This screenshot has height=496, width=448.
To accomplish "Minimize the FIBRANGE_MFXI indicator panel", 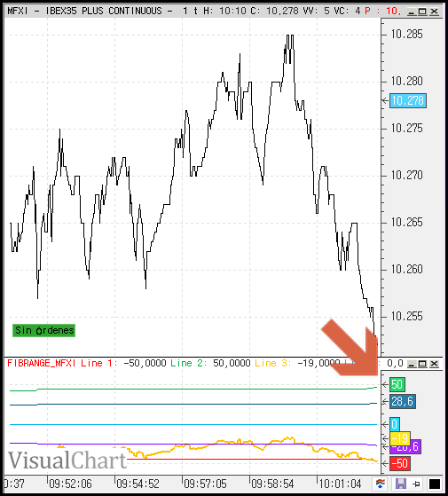I will (411, 364).
